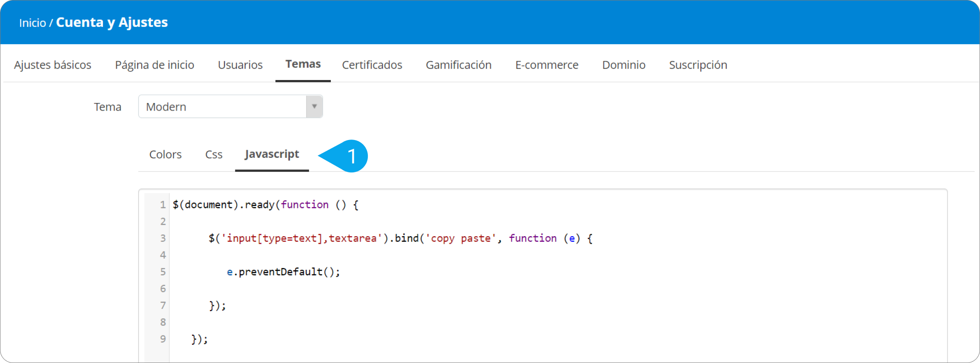Click closing brackets on line 7

pyautogui.click(x=217, y=306)
